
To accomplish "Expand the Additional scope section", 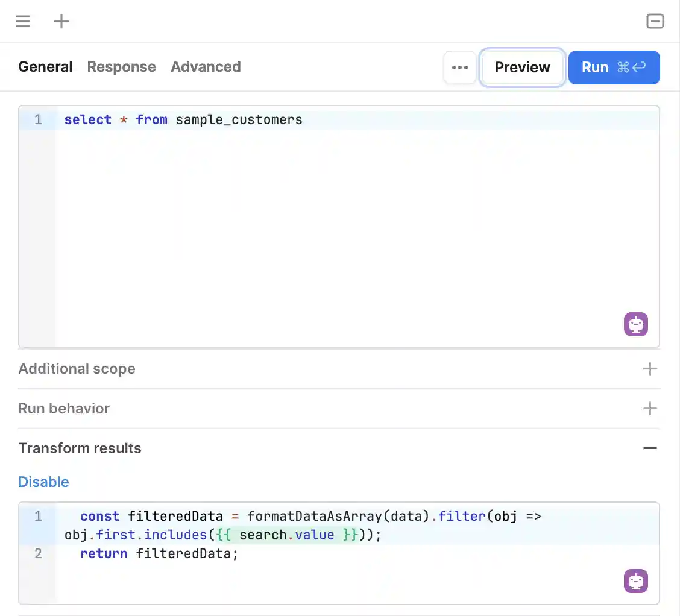I will (650, 369).
